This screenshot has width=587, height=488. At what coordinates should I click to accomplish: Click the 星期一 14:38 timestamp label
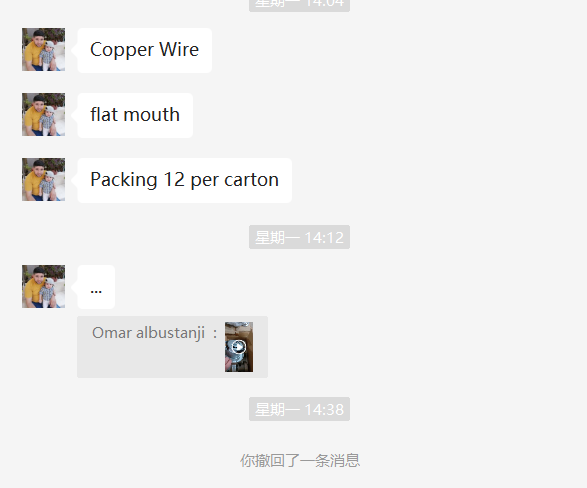click(299, 409)
